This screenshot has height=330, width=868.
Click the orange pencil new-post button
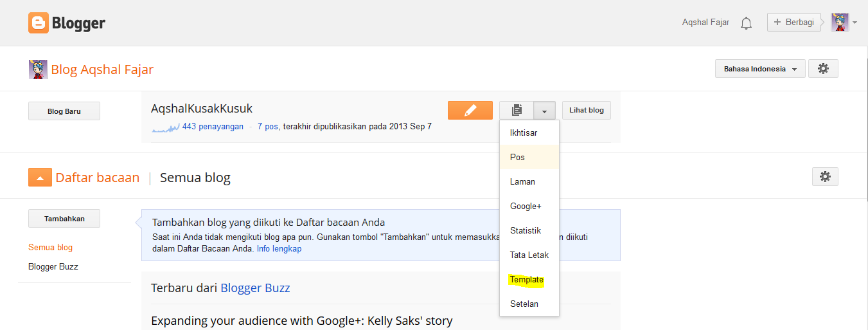[x=470, y=110]
